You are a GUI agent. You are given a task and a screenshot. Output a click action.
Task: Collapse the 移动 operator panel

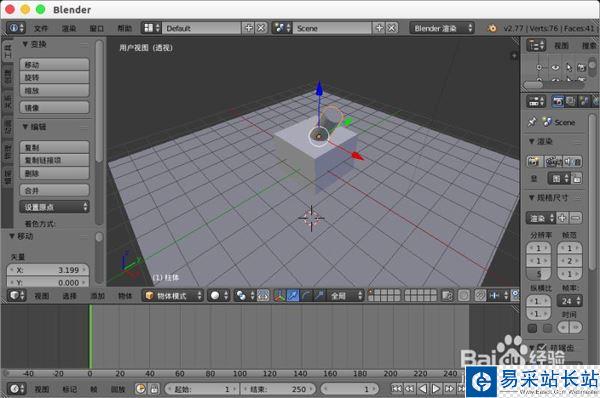point(12,236)
